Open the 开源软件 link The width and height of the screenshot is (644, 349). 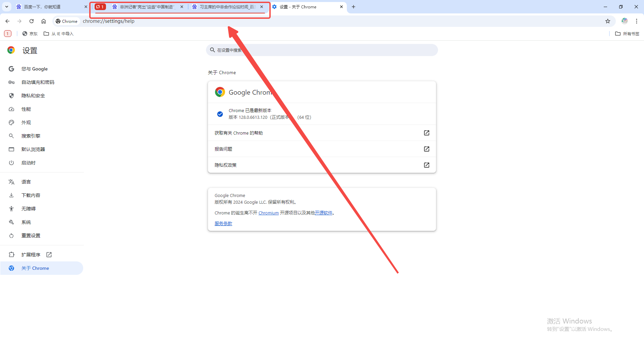[x=323, y=213]
